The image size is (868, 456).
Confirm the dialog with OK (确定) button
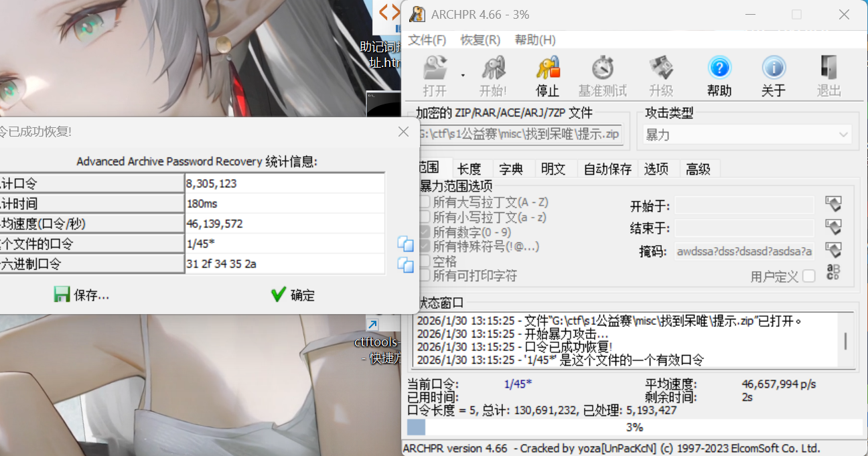click(293, 295)
